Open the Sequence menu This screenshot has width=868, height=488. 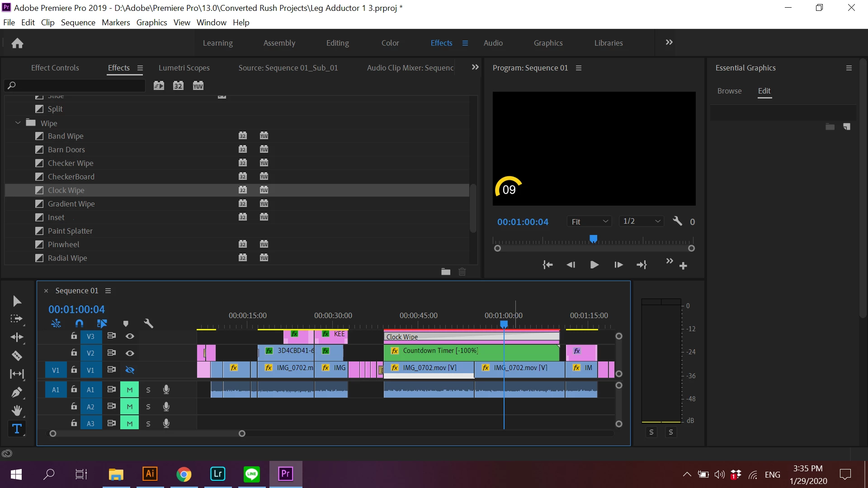[78, 23]
